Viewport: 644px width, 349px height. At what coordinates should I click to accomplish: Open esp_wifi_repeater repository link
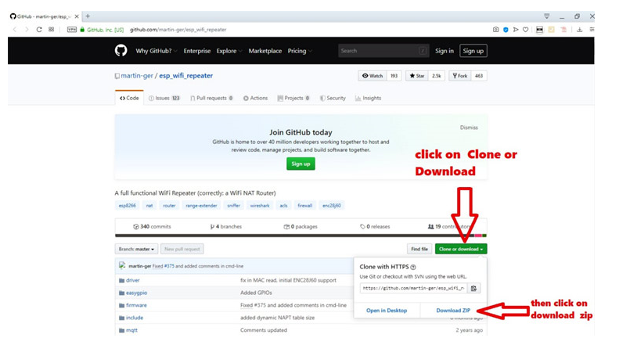[x=186, y=76]
